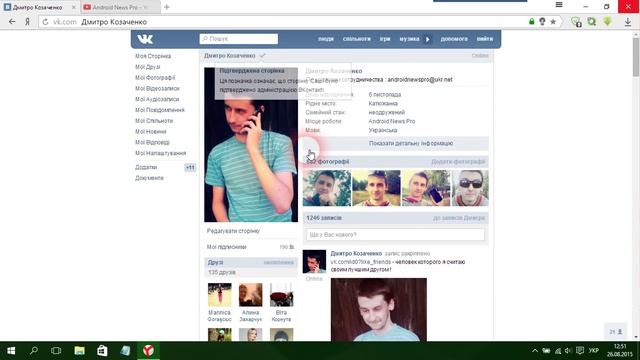This screenshot has width=640, height=360.
Task: Open Мої Відеозаписи in the sidebar
Action: click(x=157, y=88)
